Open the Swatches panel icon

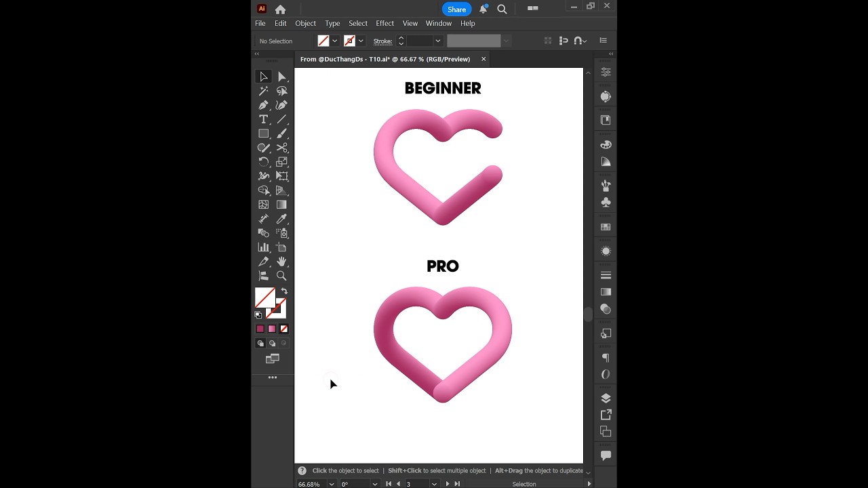pyautogui.click(x=606, y=227)
